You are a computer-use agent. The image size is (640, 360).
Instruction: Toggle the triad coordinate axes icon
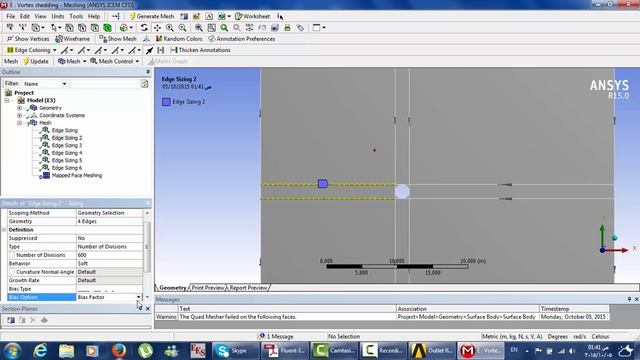(x=147, y=39)
